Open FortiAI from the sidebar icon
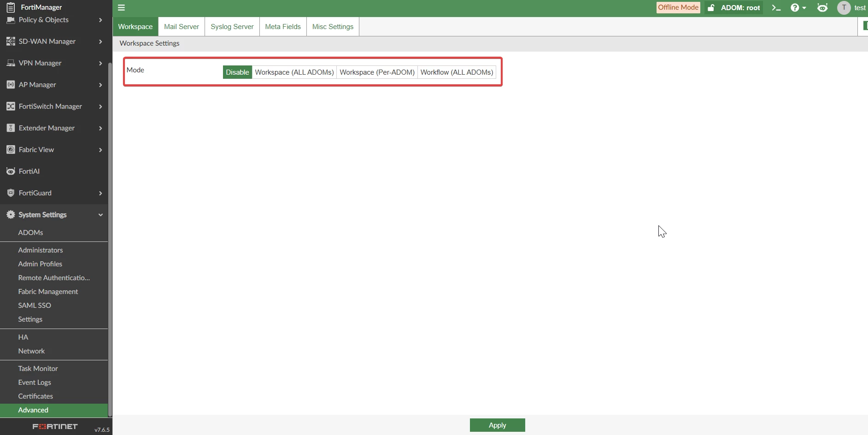 tap(11, 171)
